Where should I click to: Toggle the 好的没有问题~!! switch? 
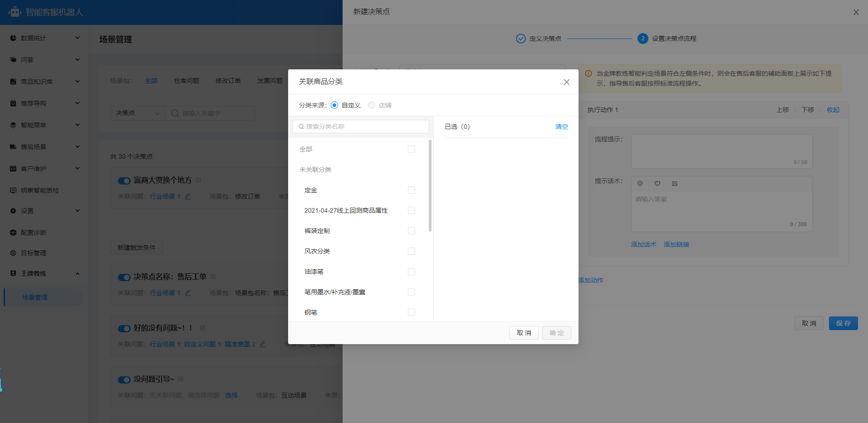(124, 328)
